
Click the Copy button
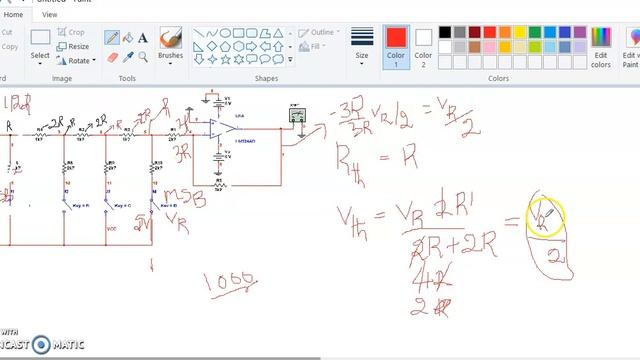[x=10, y=47]
